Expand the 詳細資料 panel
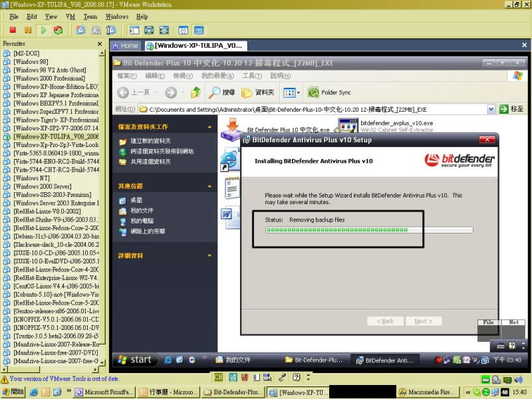The image size is (532, 399). (209, 255)
